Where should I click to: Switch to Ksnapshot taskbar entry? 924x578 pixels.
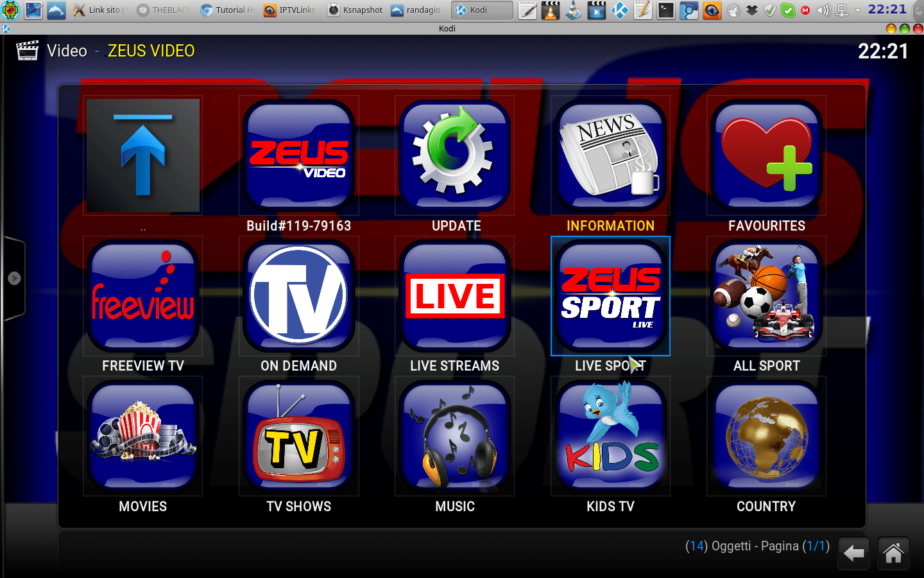(x=355, y=10)
